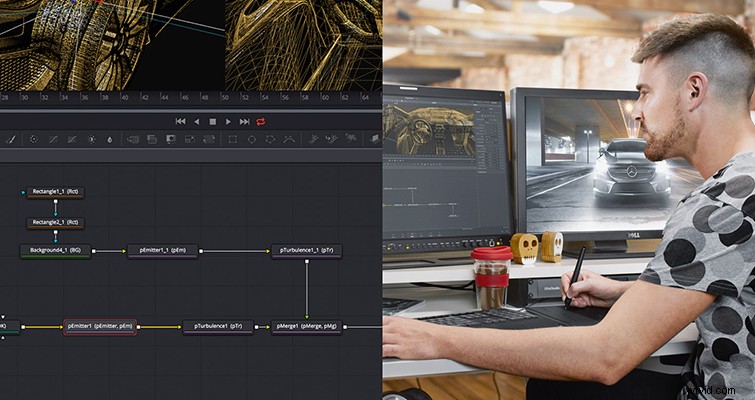Jump to the last frame
Image resolution: width=755 pixels, height=400 pixels.
coord(245,122)
